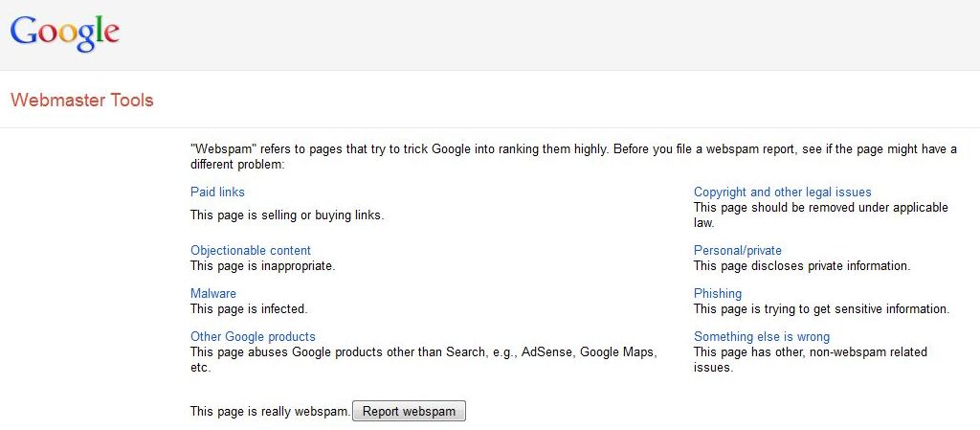
Task: Click text 'This page is selling or buying links'
Action: (287, 215)
